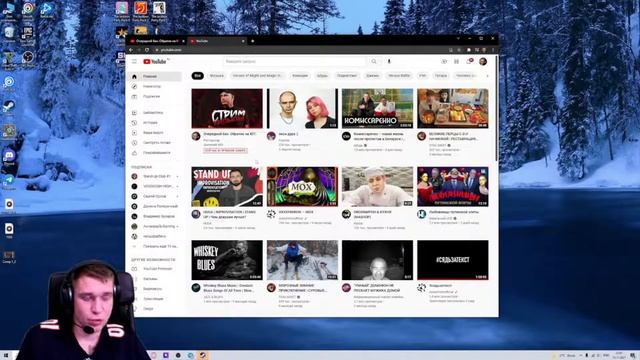This screenshot has width=640, height=360.
Task: Reload the page with browser refresh icon
Action: (147, 50)
